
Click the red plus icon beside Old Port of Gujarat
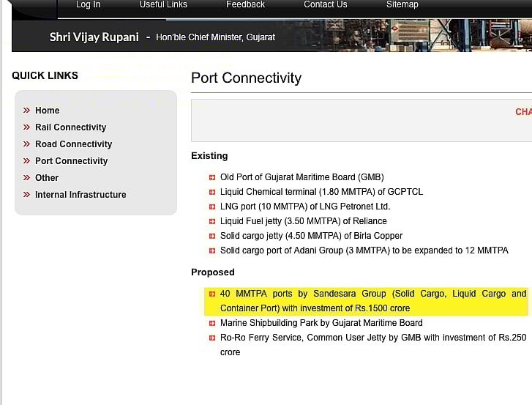point(212,177)
